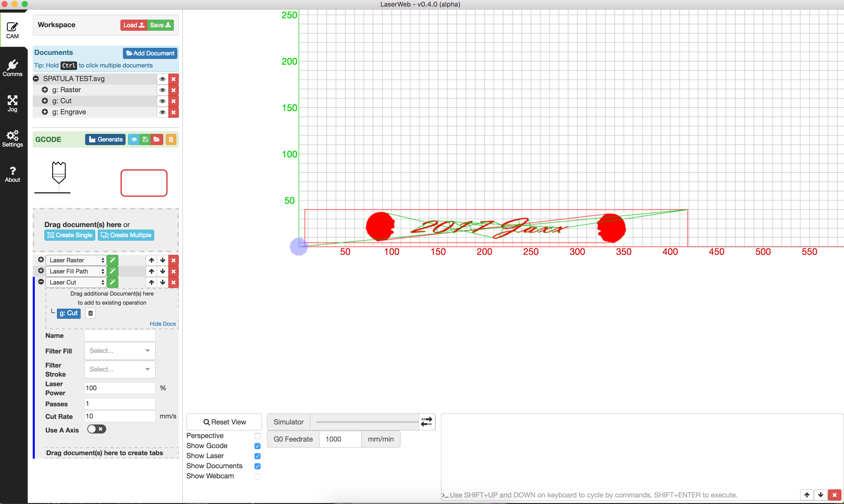Open the Filter Fill select dropdown
The width and height of the screenshot is (844, 504).
pyautogui.click(x=120, y=351)
